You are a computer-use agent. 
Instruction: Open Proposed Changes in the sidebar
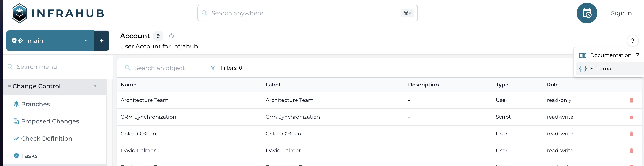pyautogui.click(x=50, y=121)
